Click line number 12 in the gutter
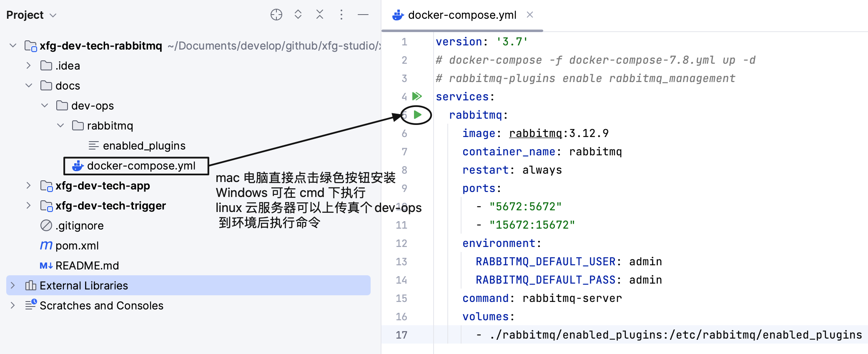Viewport: 868px width, 354px height. 401,243
